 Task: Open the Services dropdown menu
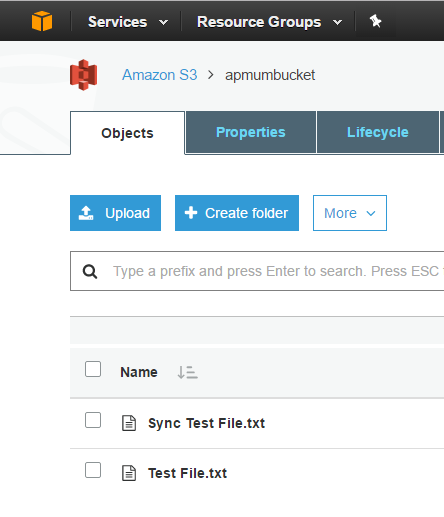pyautogui.click(x=128, y=22)
